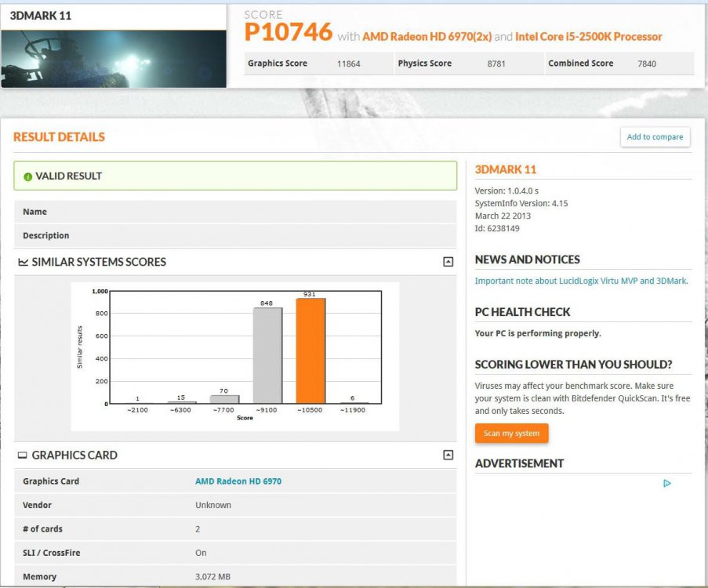The width and height of the screenshot is (708, 588).
Task: Open the AMD Radeon HD 6970 graphics card link
Action: pyautogui.click(x=238, y=481)
